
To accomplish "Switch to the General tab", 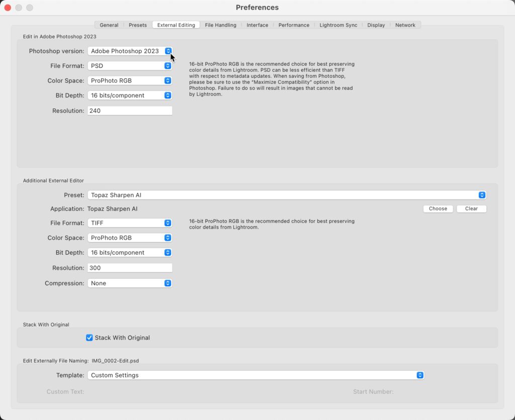I will [x=109, y=25].
